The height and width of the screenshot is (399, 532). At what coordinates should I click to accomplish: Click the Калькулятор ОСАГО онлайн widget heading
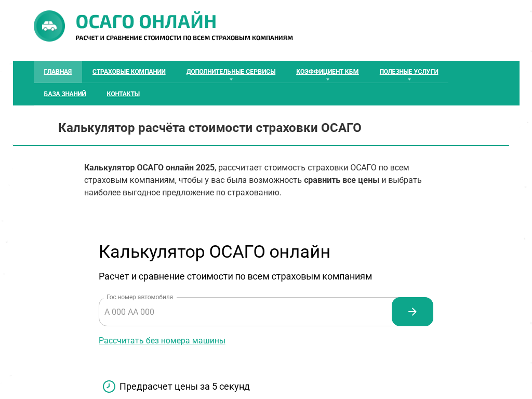(x=215, y=252)
